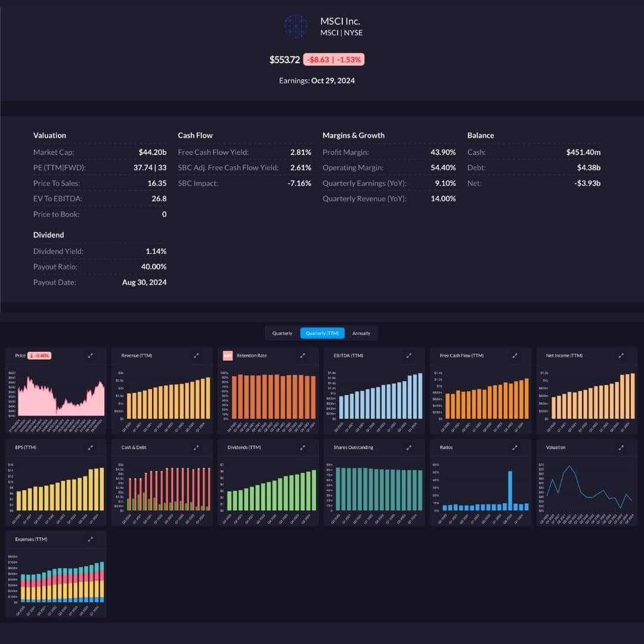This screenshot has height=644, width=644.
Task: Click the KPI badge on Retention Rate
Action: click(228, 355)
